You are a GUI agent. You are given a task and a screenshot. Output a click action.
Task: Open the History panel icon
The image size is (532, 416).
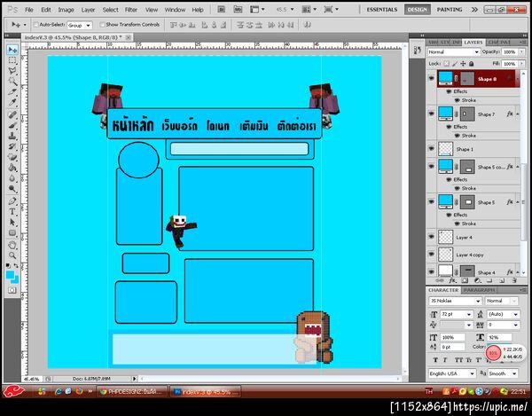click(x=418, y=51)
